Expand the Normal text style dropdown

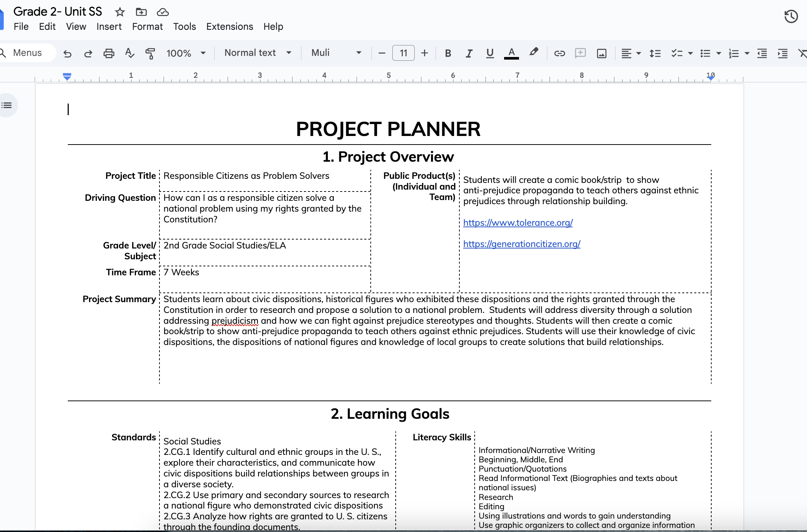[257, 53]
